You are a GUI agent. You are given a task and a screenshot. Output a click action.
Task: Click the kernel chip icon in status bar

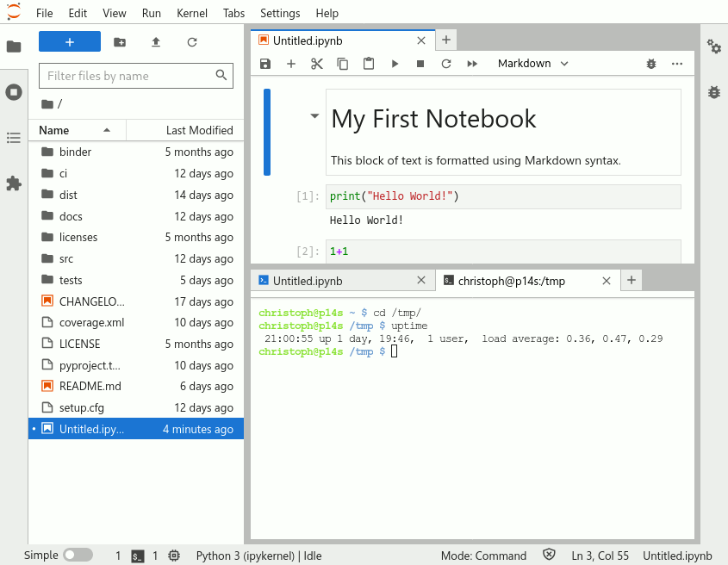pos(174,556)
